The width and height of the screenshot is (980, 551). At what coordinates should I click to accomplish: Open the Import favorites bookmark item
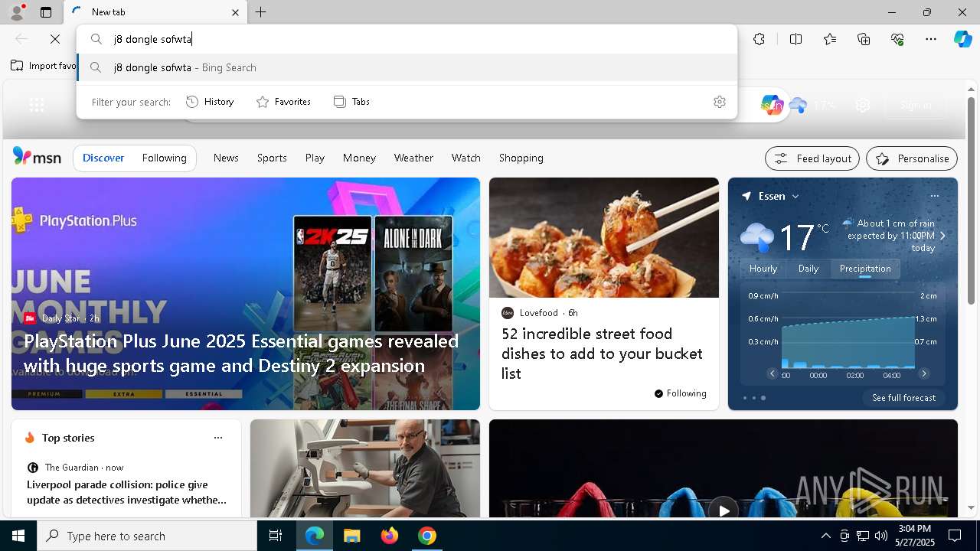pyautogui.click(x=43, y=66)
